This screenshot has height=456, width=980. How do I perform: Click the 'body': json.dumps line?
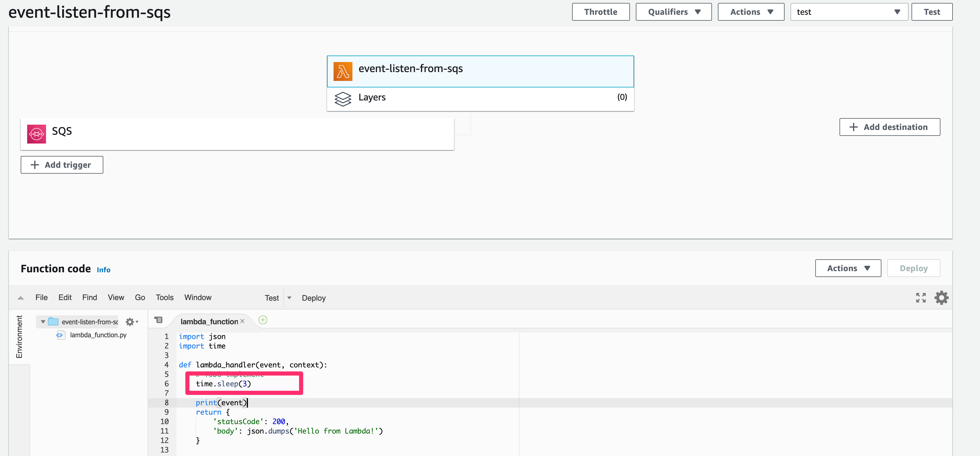(298, 431)
